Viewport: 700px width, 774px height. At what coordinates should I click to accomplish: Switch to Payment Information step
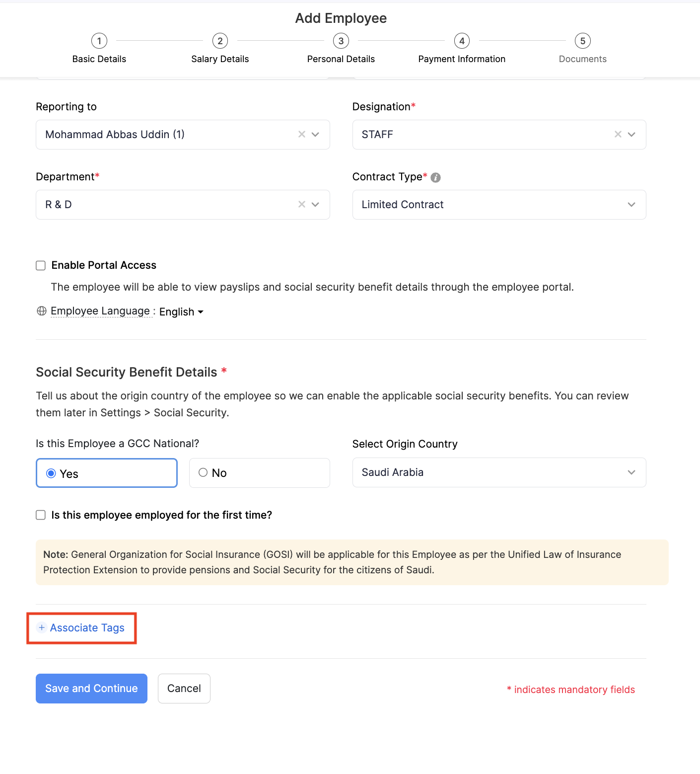pos(462,41)
